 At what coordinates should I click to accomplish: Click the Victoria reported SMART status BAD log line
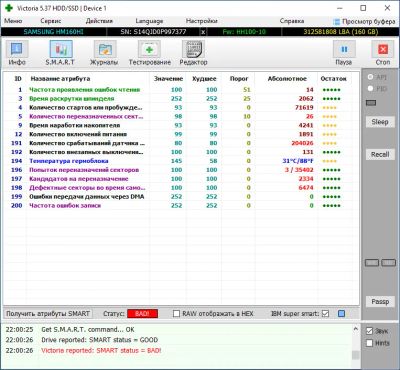[x=101, y=351]
